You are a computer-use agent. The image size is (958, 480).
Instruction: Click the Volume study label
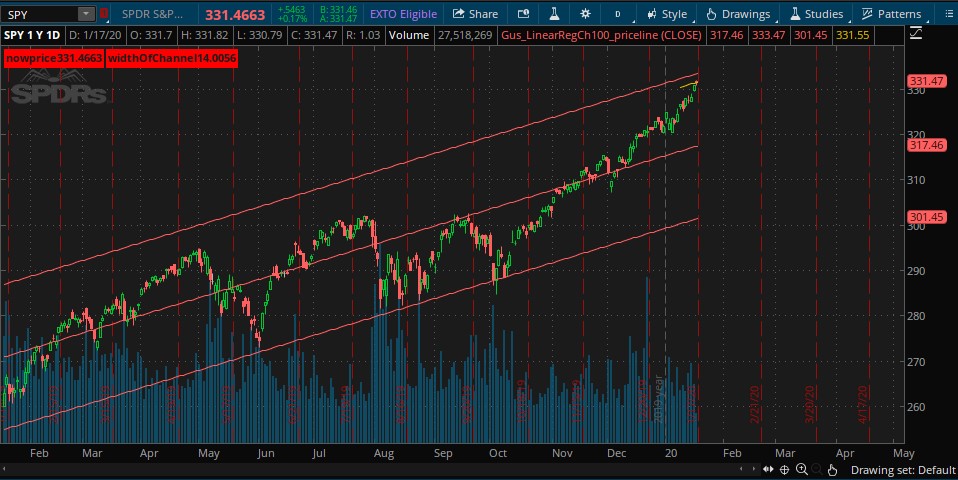[409, 35]
